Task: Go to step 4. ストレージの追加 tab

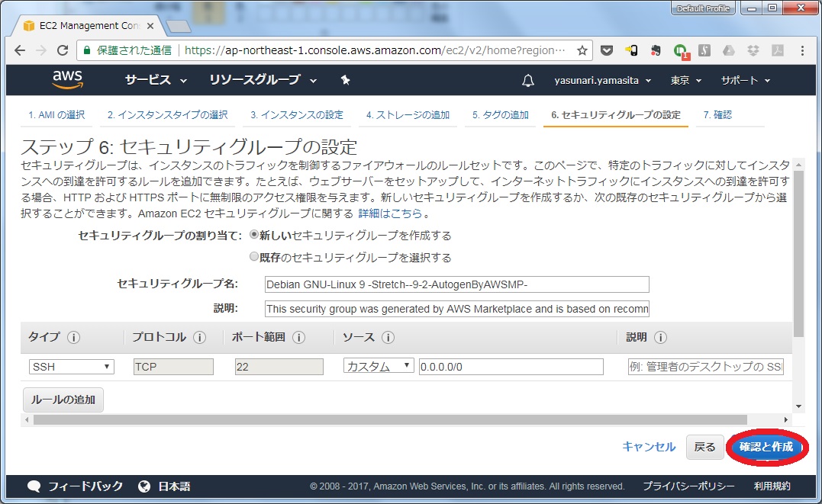Action: point(408,114)
